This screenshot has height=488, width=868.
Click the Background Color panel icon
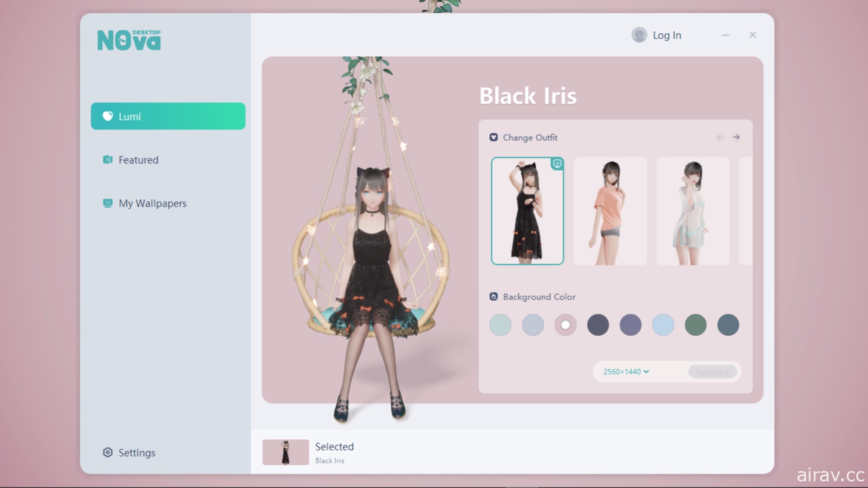tap(493, 296)
